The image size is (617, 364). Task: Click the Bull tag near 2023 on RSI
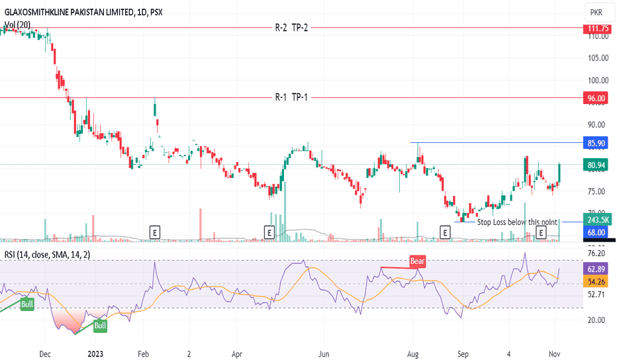pyautogui.click(x=101, y=326)
